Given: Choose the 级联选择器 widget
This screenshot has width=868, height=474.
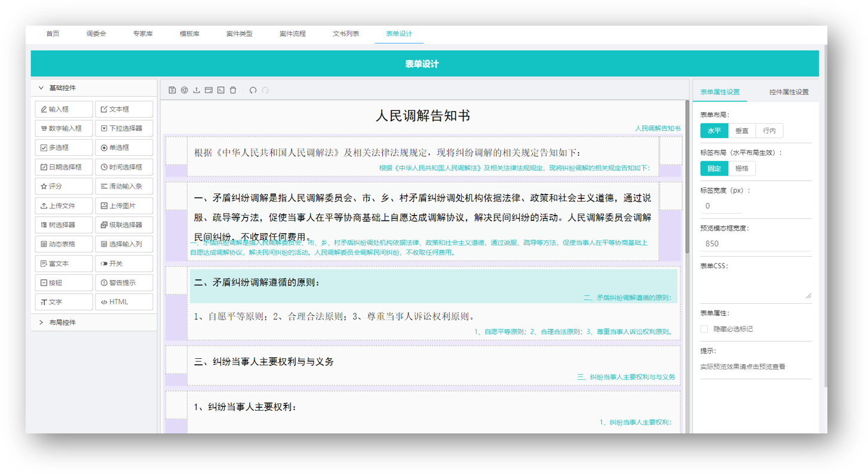Looking at the screenshot, I should tap(124, 225).
